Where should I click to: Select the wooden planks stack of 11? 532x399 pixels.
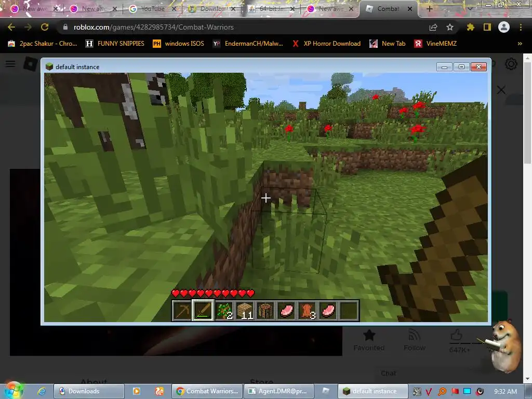[245, 310]
